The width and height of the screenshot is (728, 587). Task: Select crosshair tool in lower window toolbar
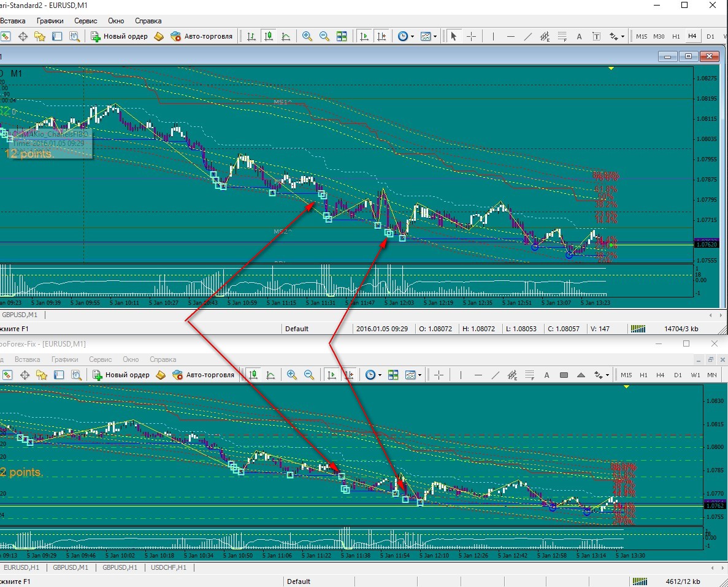[x=439, y=375]
